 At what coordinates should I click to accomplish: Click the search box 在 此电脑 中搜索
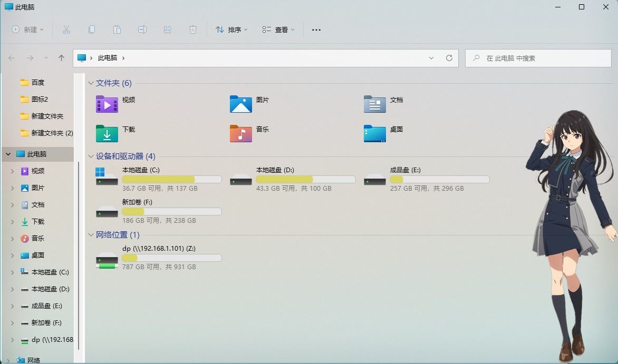[x=538, y=58]
